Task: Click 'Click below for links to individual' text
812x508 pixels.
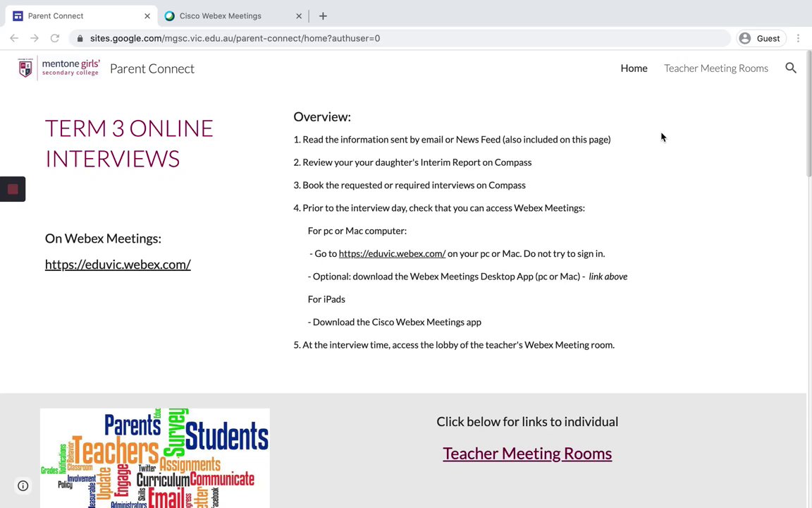Action: [527, 421]
